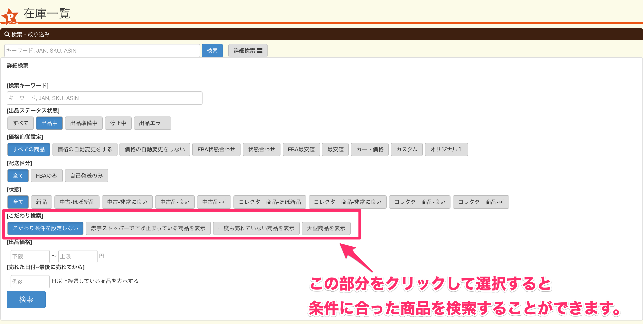
Task: Select 中古-非常に良い condition
Action: 127,202
